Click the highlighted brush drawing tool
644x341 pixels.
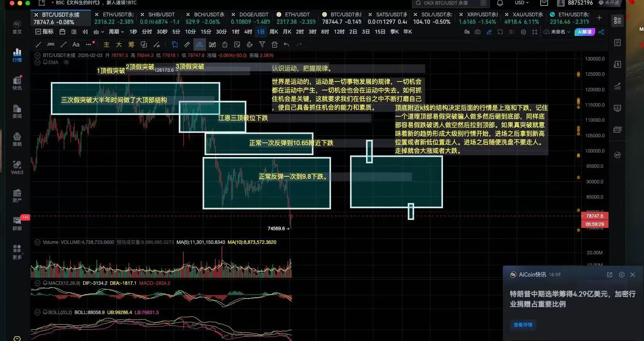click(199, 44)
